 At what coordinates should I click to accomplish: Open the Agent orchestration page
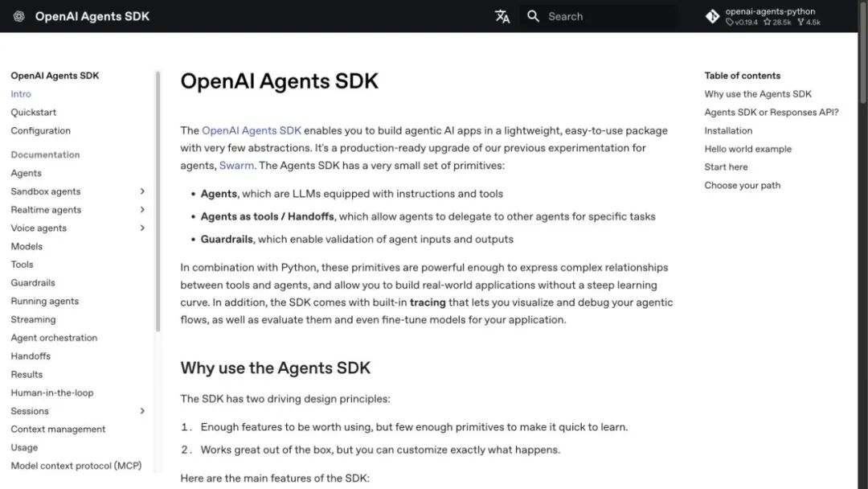[x=54, y=338]
